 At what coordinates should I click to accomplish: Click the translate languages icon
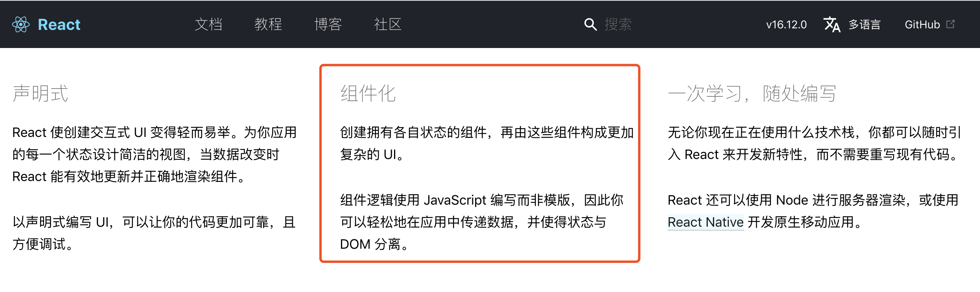tap(832, 24)
